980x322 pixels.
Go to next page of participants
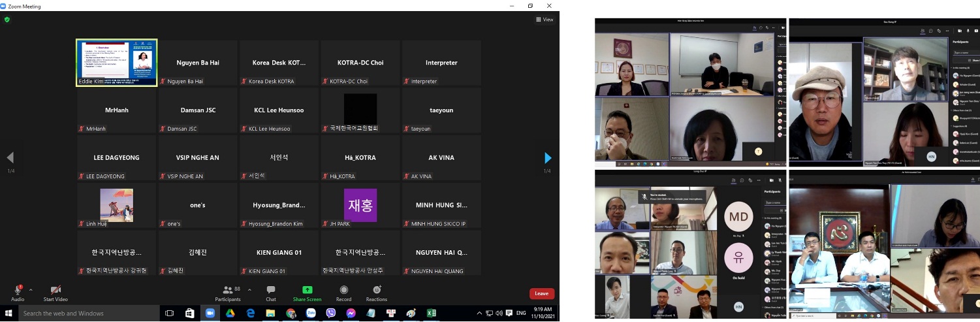coord(547,158)
